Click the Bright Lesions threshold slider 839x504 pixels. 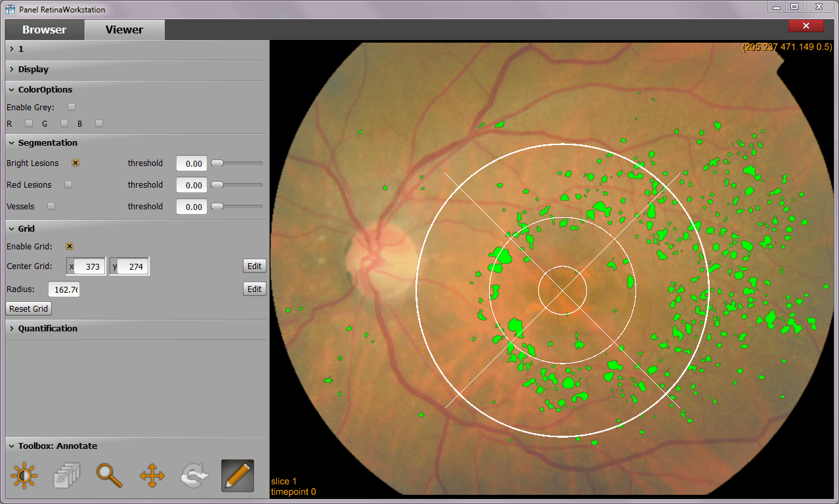pyautogui.click(x=236, y=163)
